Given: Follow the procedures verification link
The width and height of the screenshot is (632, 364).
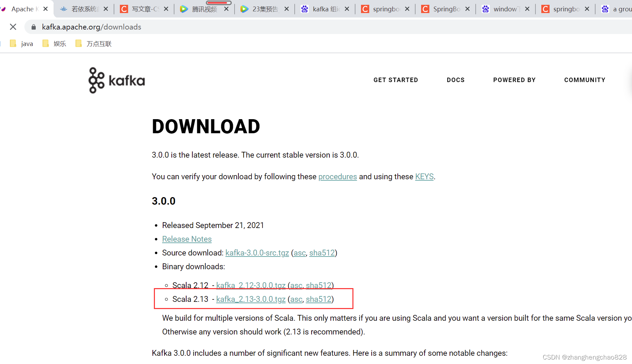Looking at the screenshot, I should (x=338, y=177).
